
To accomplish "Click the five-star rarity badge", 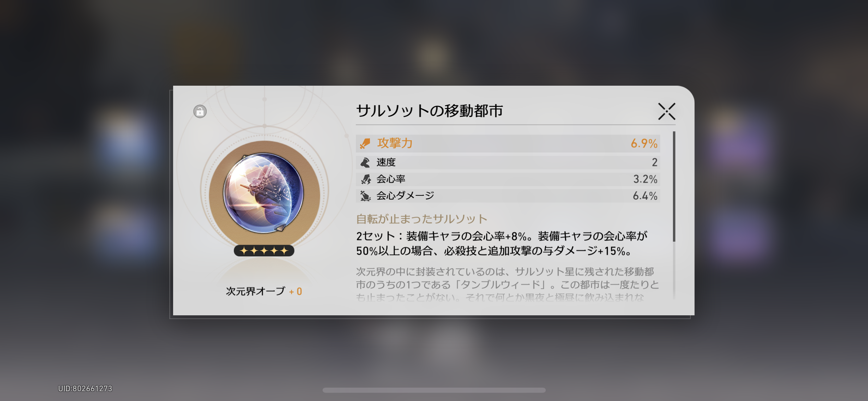I will [264, 251].
